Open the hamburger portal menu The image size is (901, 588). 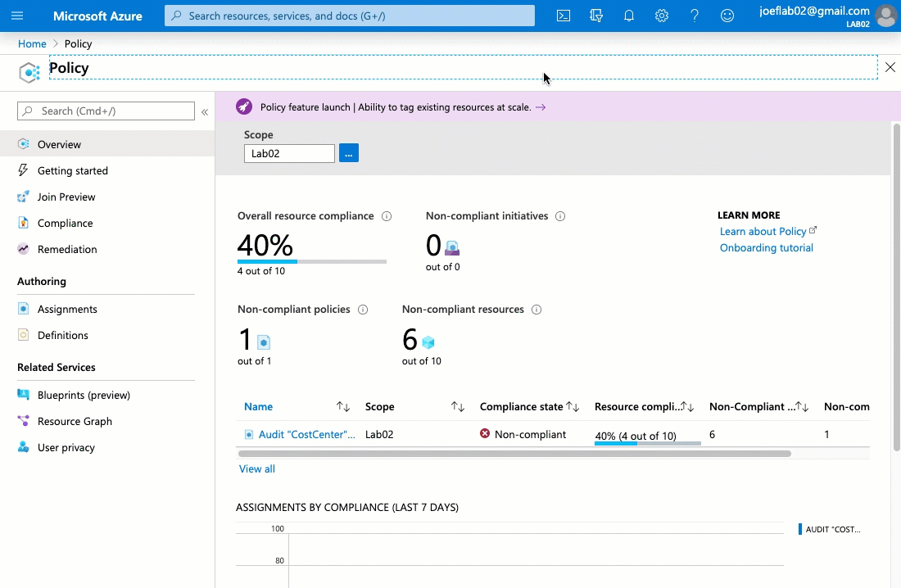pyautogui.click(x=18, y=16)
